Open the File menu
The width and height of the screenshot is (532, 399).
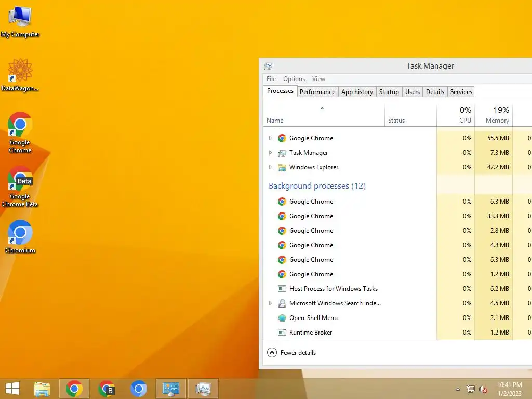(271, 79)
